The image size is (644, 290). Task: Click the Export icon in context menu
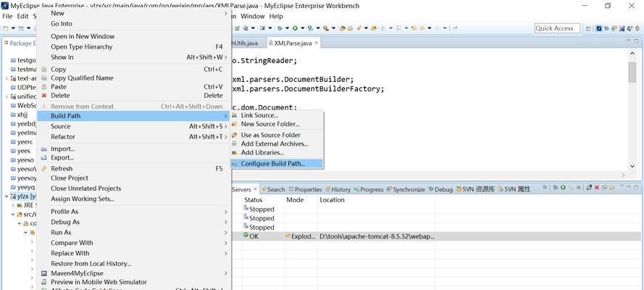[x=44, y=158]
